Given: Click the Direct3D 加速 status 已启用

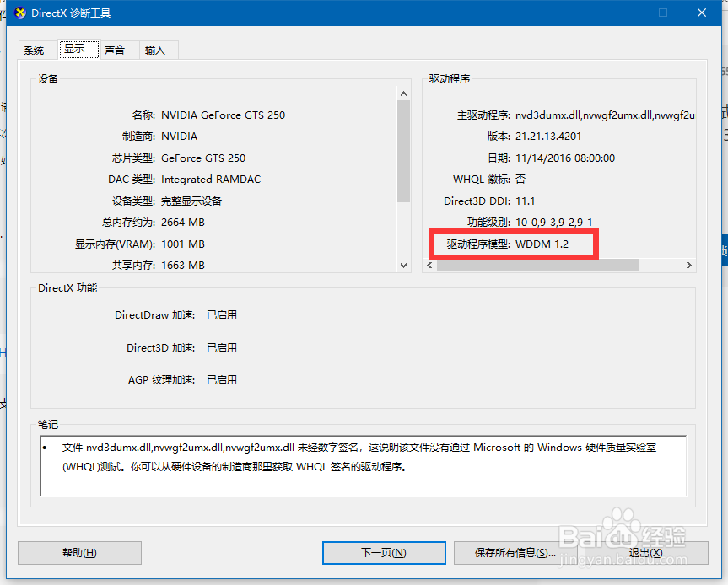Looking at the screenshot, I should click(222, 348).
